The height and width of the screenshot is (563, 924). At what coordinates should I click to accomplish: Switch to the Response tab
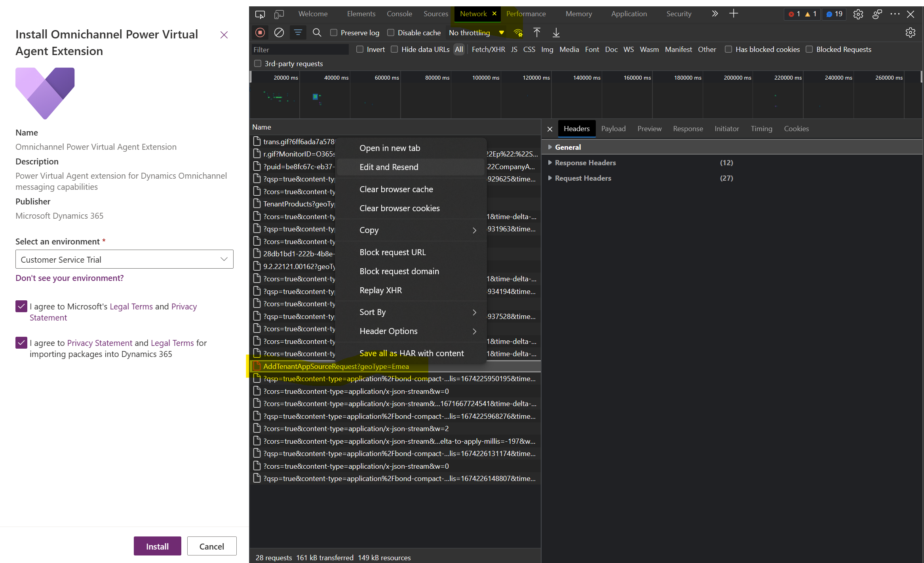tap(688, 129)
